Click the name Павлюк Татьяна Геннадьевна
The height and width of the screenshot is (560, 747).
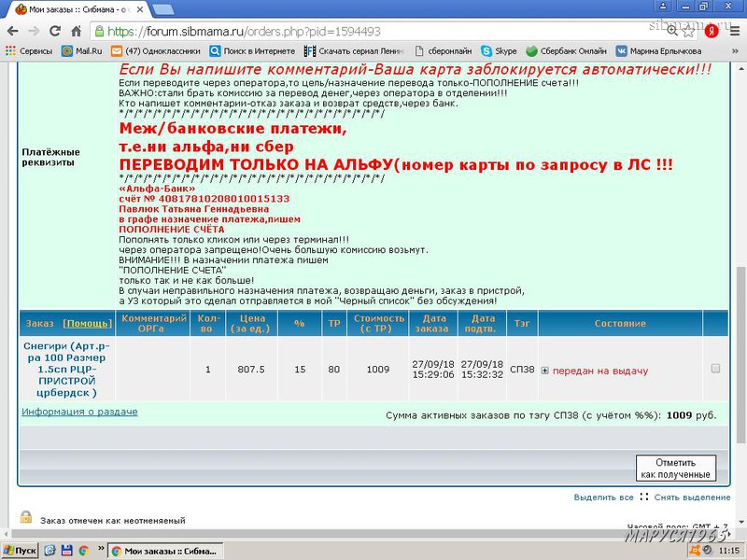[194, 209]
